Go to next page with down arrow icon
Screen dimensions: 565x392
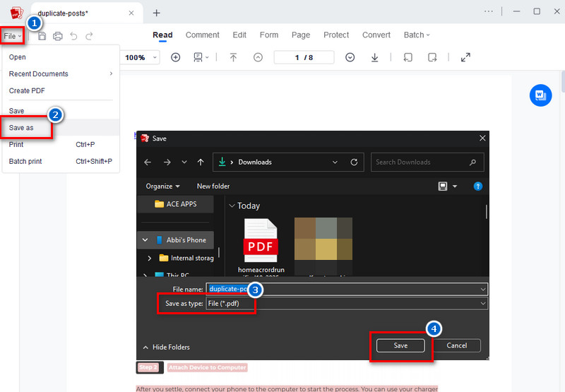(350, 57)
